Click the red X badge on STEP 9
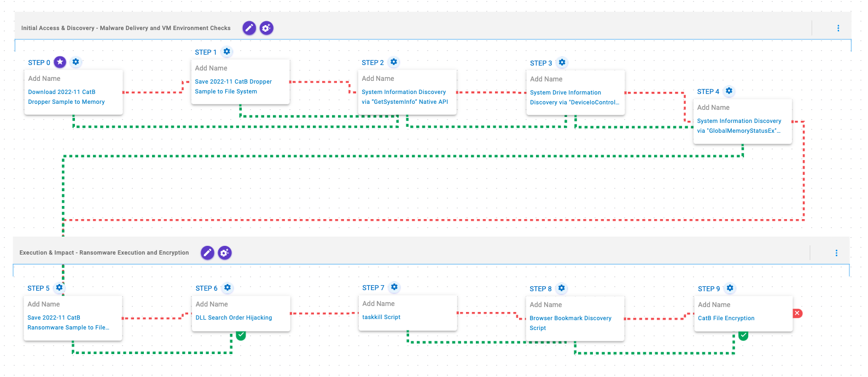Image resolution: width=868 pixels, height=377 pixels. point(797,313)
